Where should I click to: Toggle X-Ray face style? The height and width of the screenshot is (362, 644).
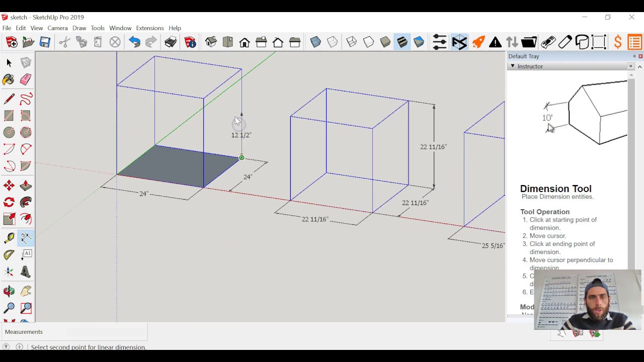click(x=315, y=42)
